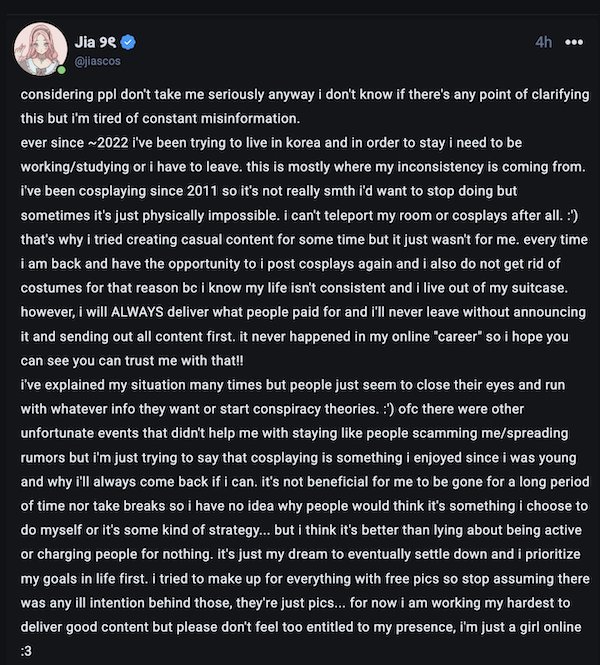Viewport: 600px width, 665px height.
Task: Open the @jiascos handle link
Action: tap(97, 61)
